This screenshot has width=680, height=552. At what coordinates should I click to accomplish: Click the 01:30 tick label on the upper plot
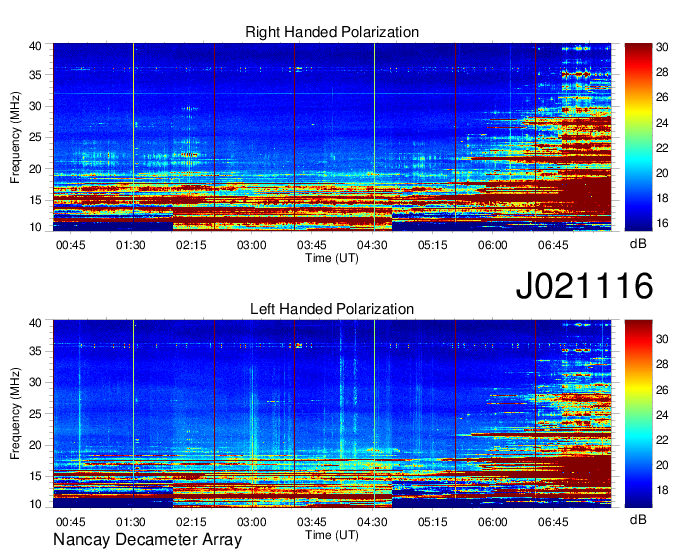click(x=131, y=245)
